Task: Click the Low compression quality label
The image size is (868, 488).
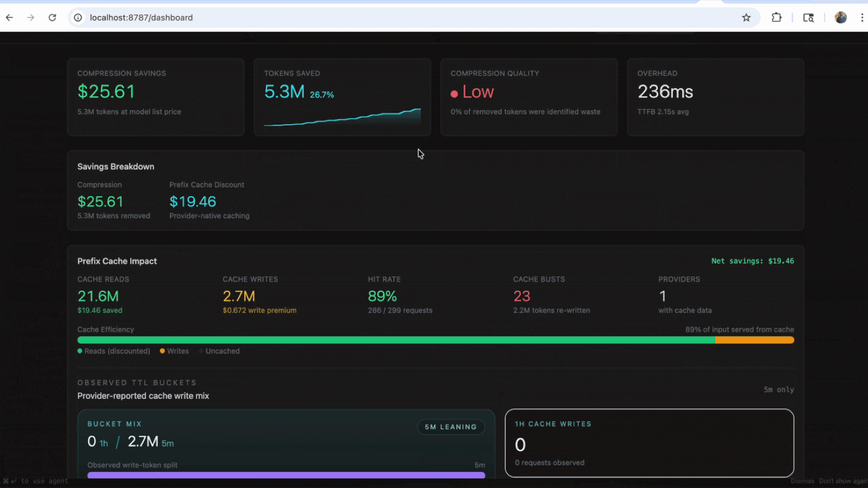Action: pos(478,92)
